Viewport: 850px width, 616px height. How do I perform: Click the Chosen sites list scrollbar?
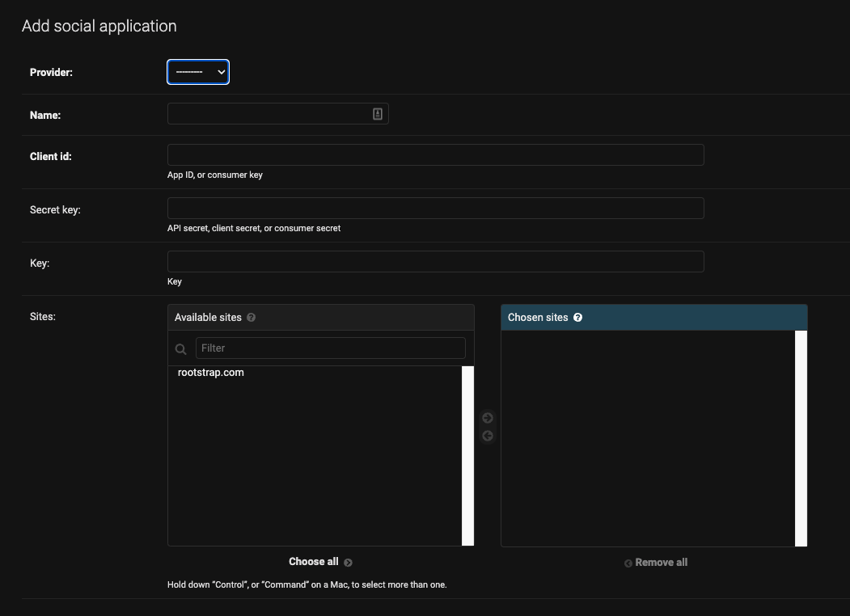(x=801, y=438)
